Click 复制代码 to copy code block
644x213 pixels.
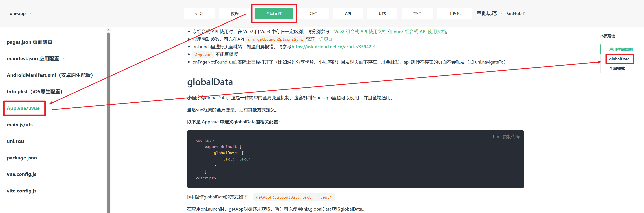[511, 137]
